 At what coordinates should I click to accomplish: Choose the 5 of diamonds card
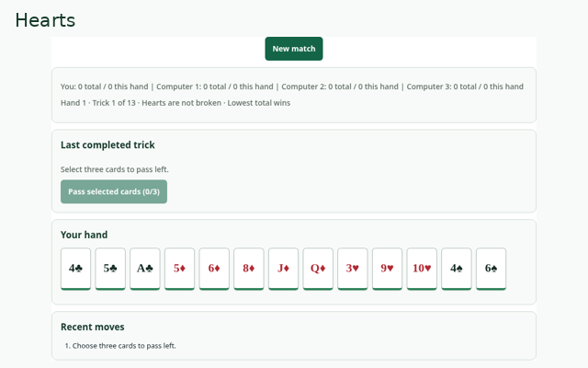point(180,269)
